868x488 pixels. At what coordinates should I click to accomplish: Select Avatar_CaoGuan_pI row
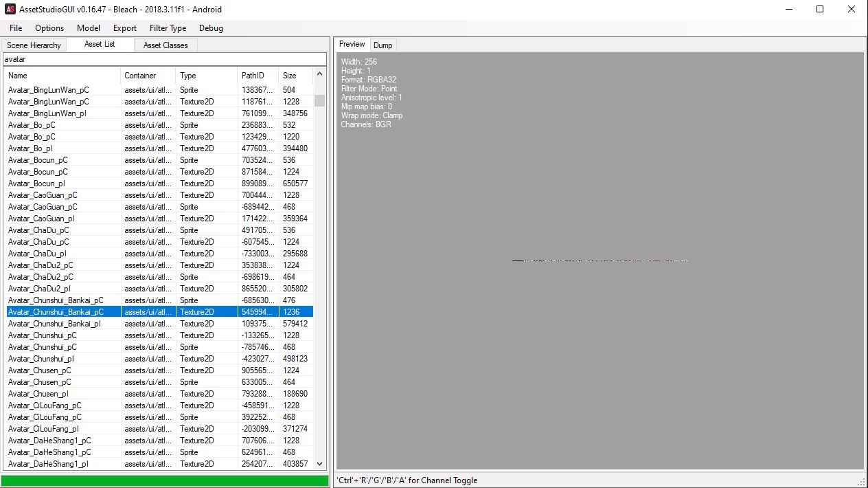point(159,219)
